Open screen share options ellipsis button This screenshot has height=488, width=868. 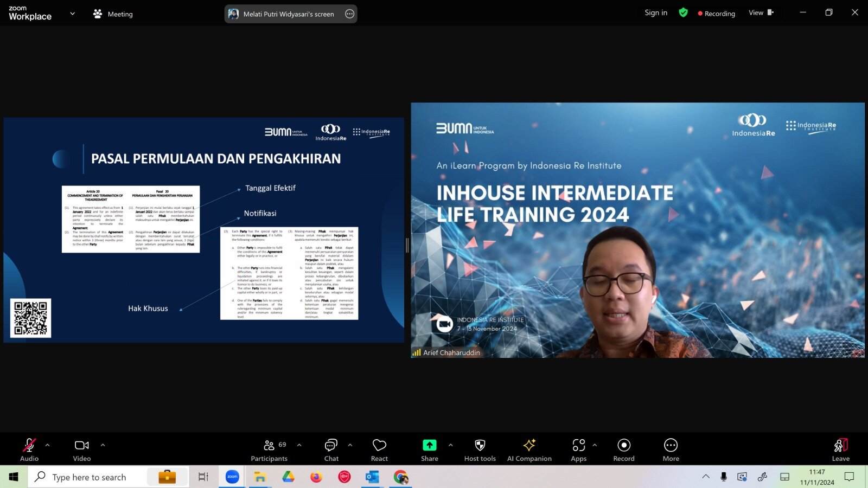[x=350, y=14]
